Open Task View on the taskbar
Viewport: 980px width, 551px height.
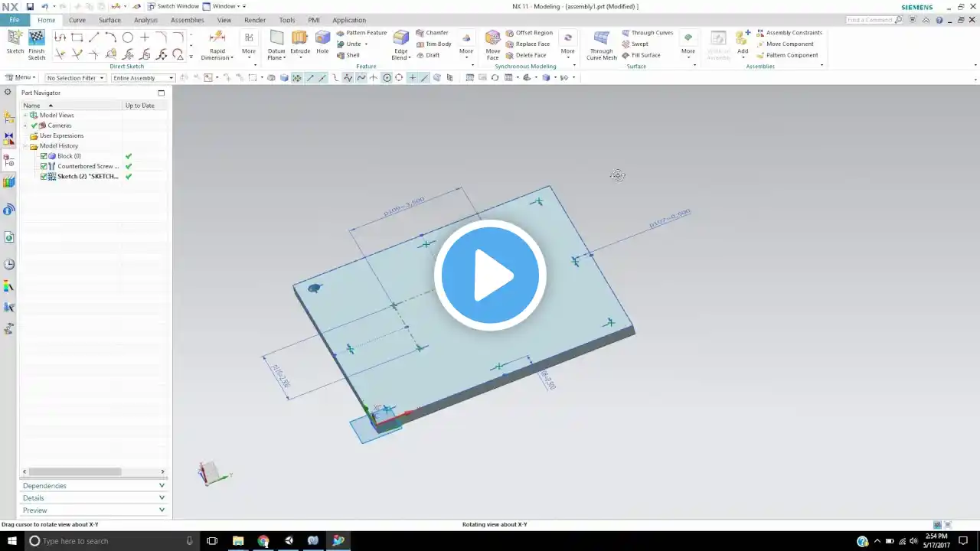[x=212, y=541]
